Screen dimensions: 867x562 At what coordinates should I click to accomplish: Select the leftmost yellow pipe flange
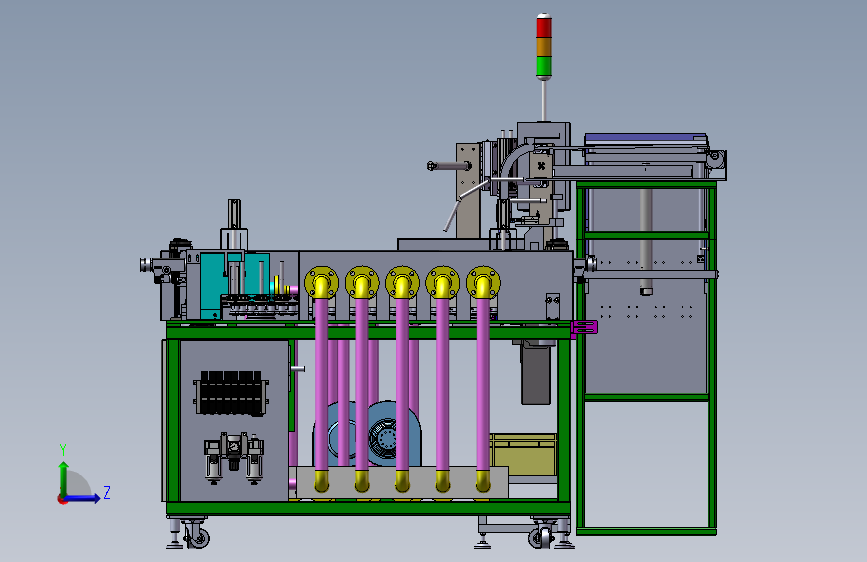tap(322, 283)
